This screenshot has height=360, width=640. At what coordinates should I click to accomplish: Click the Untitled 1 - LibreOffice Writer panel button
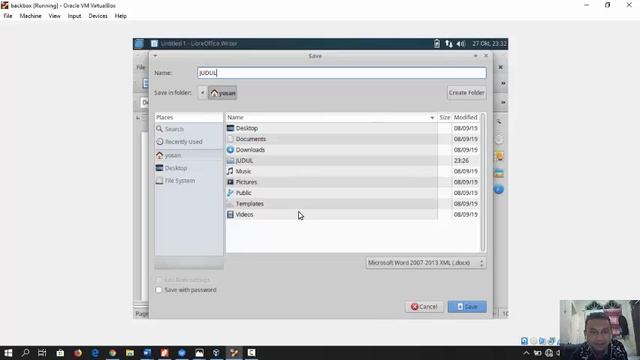pos(194,44)
